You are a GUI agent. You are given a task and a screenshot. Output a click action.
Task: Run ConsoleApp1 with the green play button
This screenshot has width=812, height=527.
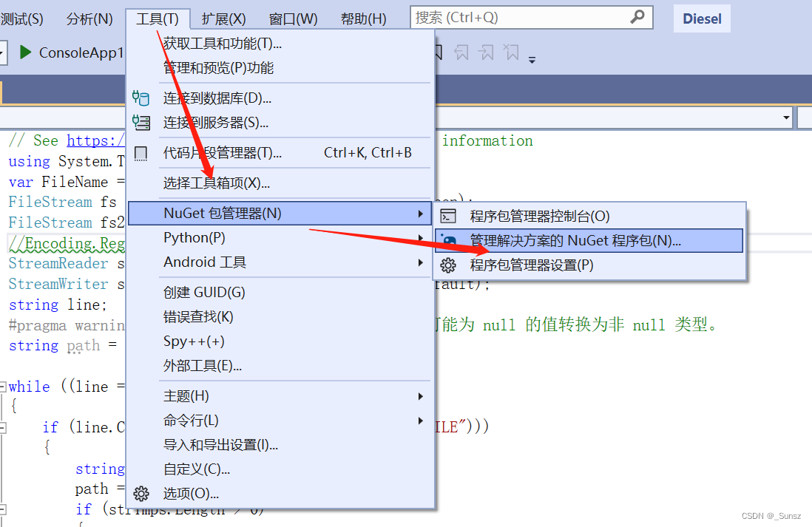[27, 52]
